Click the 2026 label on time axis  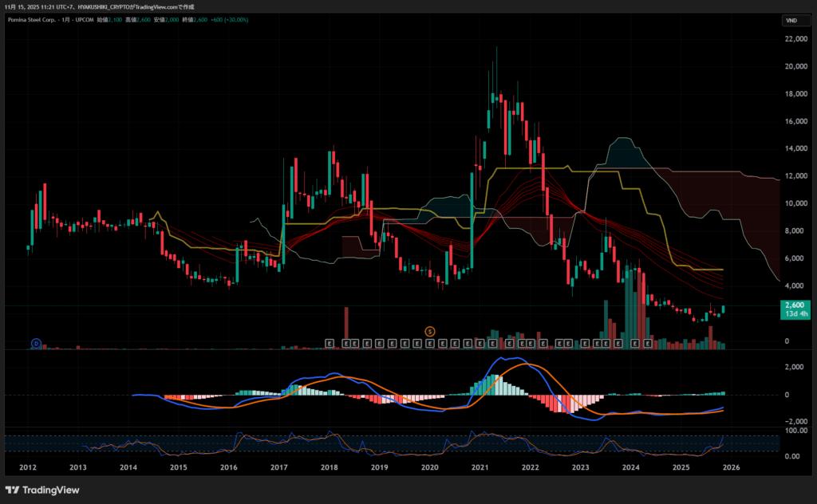pos(731,467)
